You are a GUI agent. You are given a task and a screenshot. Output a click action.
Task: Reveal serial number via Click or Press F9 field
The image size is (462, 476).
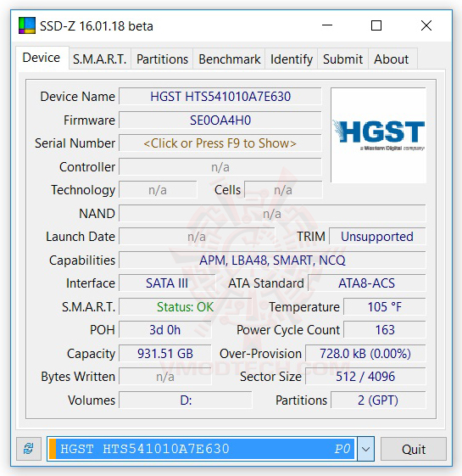[x=220, y=143]
